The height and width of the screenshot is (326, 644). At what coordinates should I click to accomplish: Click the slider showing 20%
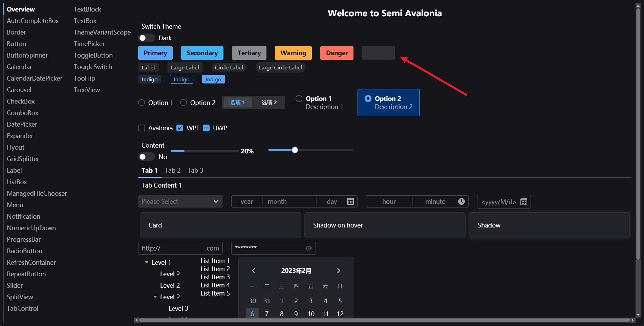pyautogui.click(x=205, y=151)
